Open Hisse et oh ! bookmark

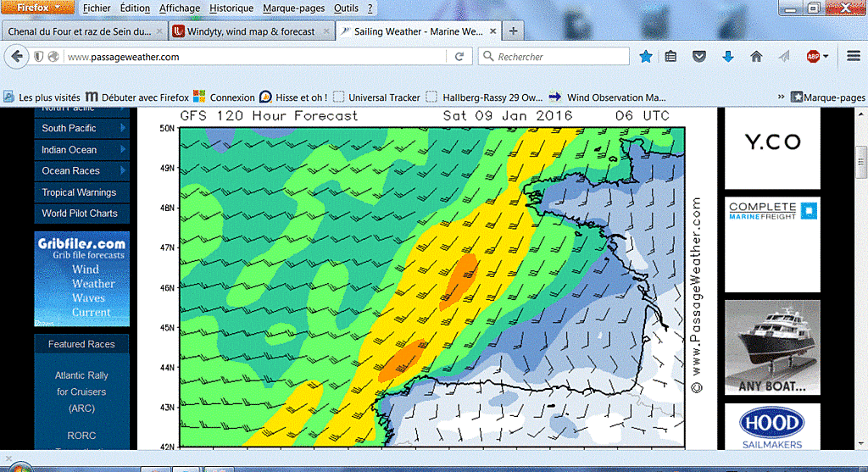coord(293,97)
